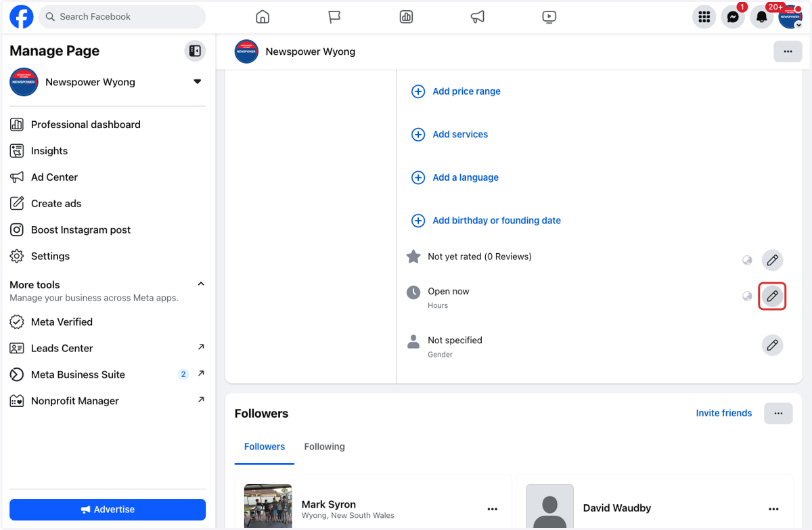Click the Open now text
812x530 pixels.
[x=448, y=292]
